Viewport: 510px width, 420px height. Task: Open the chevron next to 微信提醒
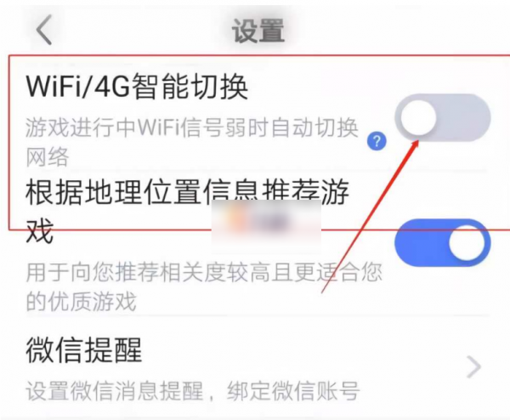[473, 366]
